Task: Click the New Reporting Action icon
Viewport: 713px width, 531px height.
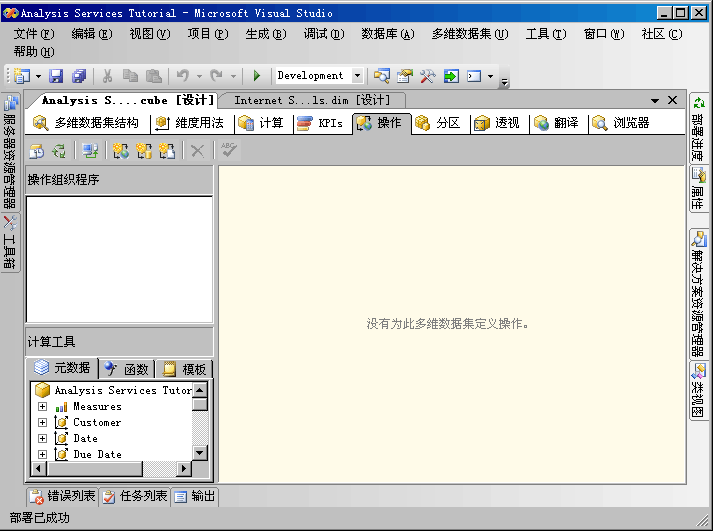Action: (x=167, y=150)
